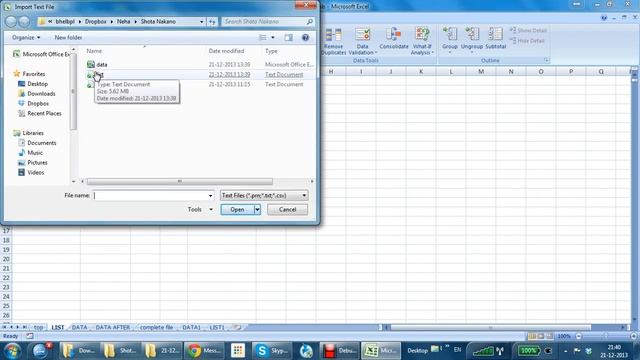The width and height of the screenshot is (640, 360).
Task: Click the search magnifier icon
Action: coord(310,22)
